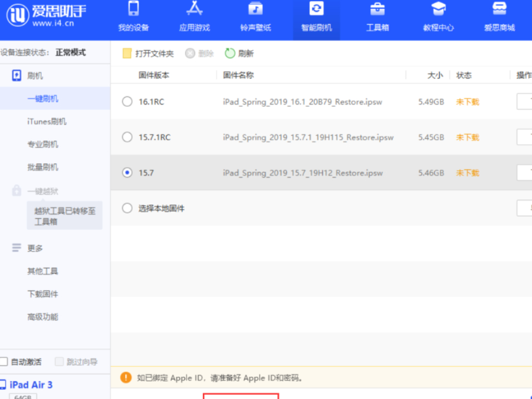Click the 状态 column header
532x399 pixels.
[x=464, y=75]
